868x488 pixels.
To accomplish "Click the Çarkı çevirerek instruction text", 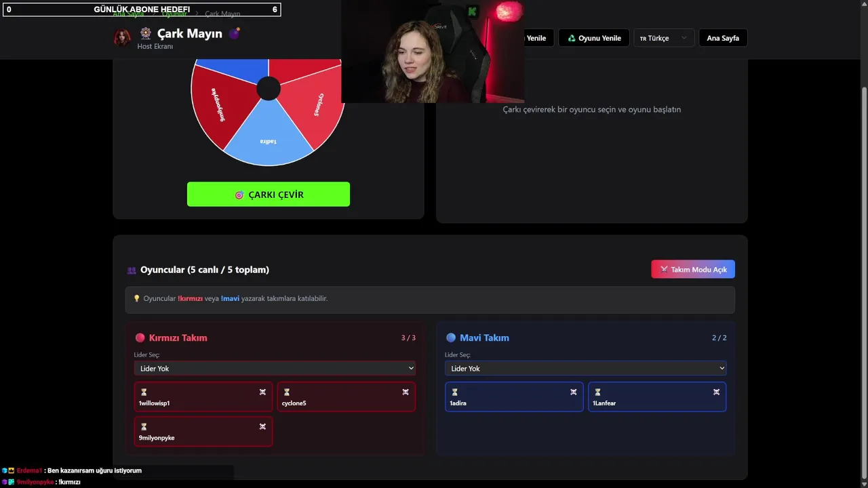I will pos(591,109).
